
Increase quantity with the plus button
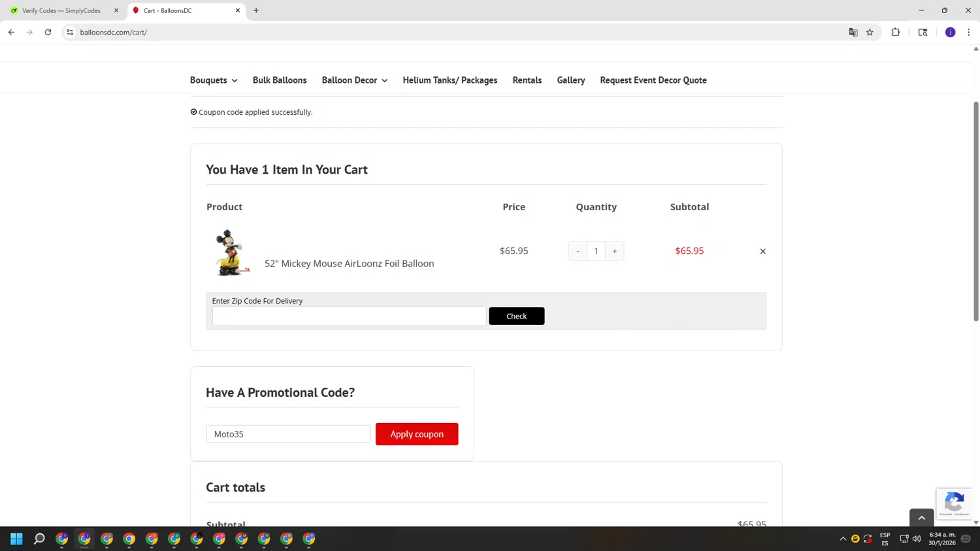[615, 251]
